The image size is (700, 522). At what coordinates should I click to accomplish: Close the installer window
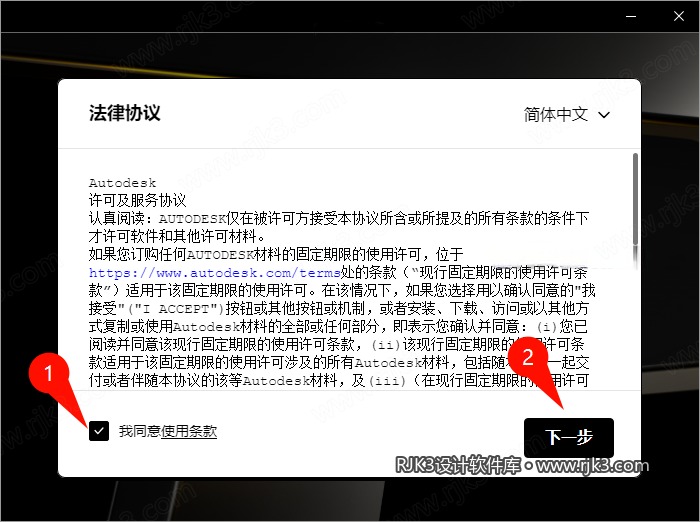[679, 17]
